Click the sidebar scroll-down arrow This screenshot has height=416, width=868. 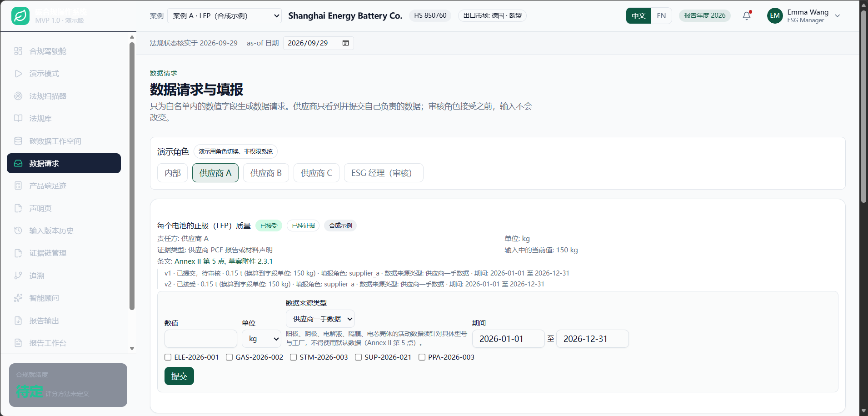[132, 349]
